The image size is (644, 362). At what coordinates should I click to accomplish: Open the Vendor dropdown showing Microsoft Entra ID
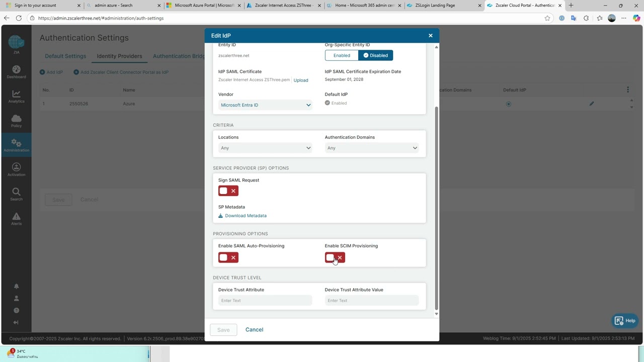pyautogui.click(x=265, y=105)
